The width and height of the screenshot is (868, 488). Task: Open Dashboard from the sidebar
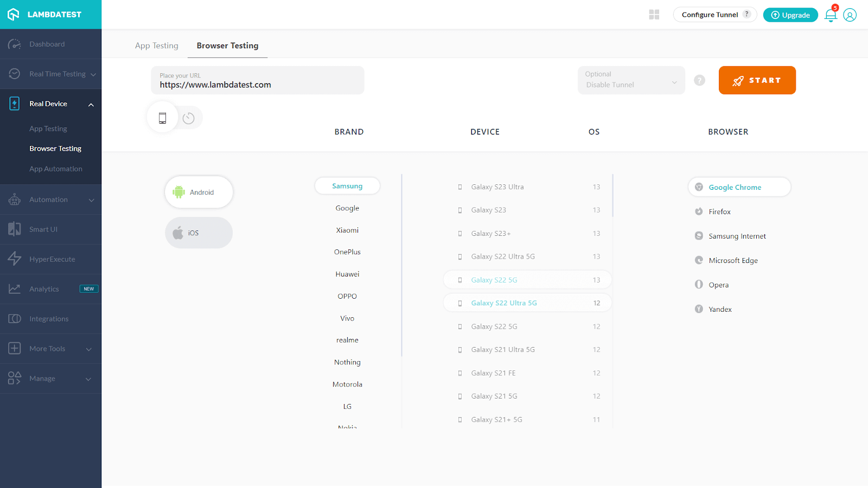tap(47, 44)
